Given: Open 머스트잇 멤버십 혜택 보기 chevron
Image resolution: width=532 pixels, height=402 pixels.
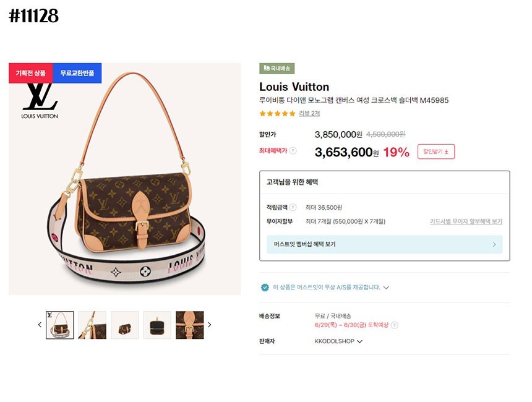Looking at the screenshot, I should tap(494, 244).
